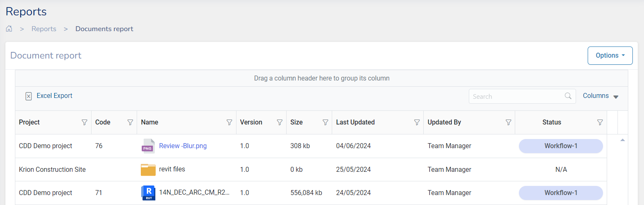Viewport: 644px width, 205px height.
Task: Click the RVT file icon
Action: (x=148, y=193)
